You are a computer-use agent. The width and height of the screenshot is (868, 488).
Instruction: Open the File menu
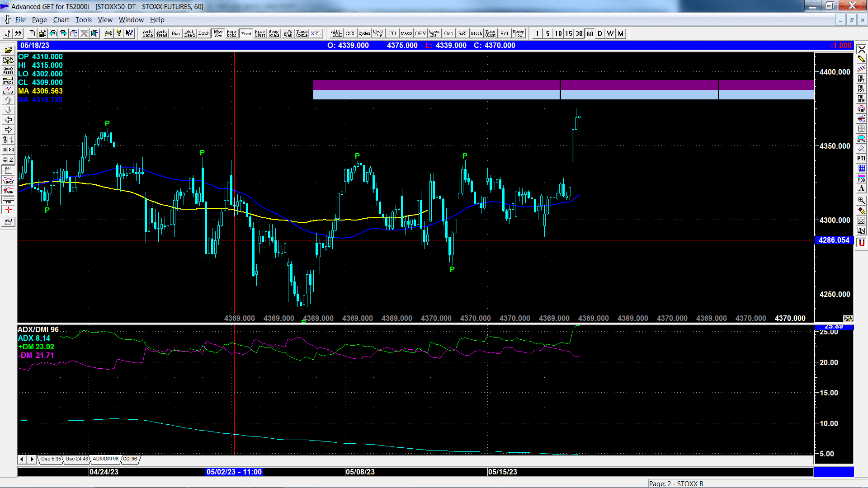click(20, 20)
